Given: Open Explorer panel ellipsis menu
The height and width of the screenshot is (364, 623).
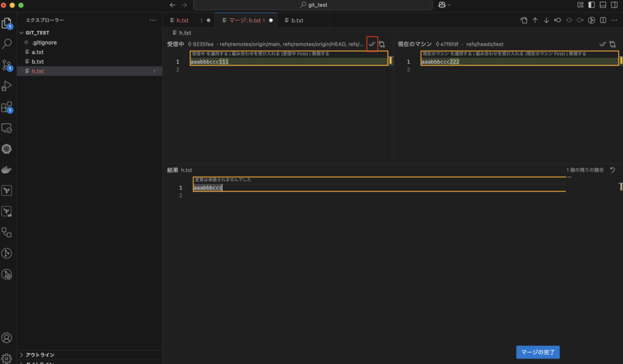Looking at the screenshot, I should 153,20.
